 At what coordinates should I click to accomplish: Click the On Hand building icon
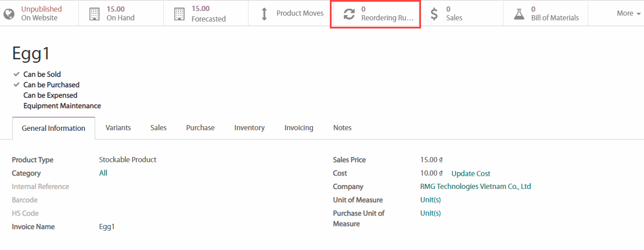(94, 13)
